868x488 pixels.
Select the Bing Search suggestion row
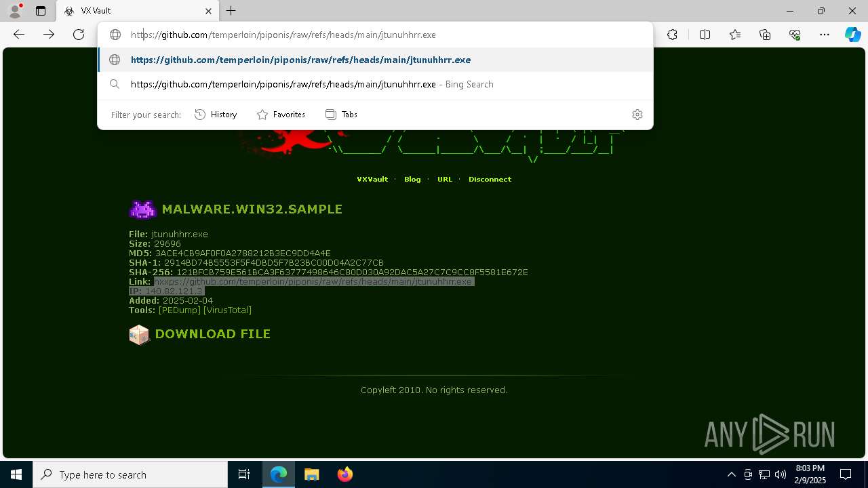[x=376, y=84]
